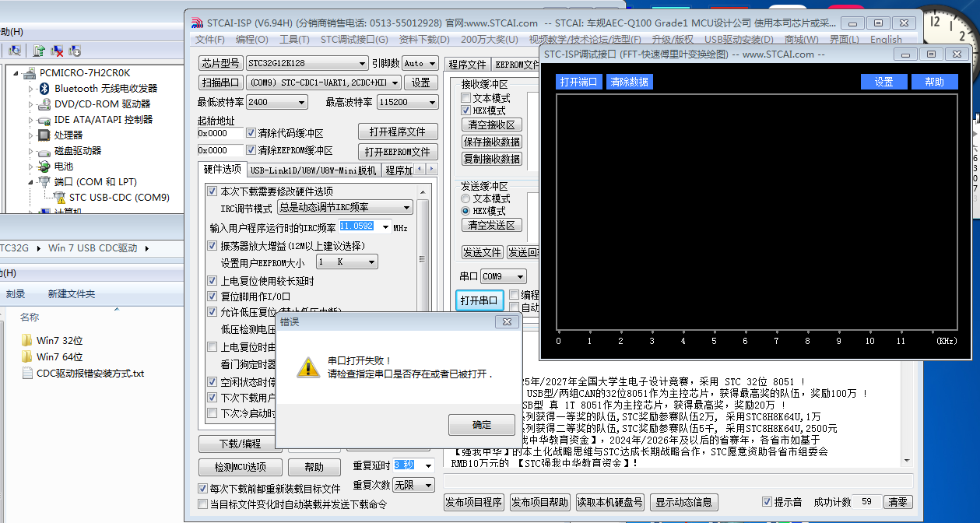The height and width of the screenshot is (523, 980).
Task: Open 编程(O) menu
Action: point(252,40)
